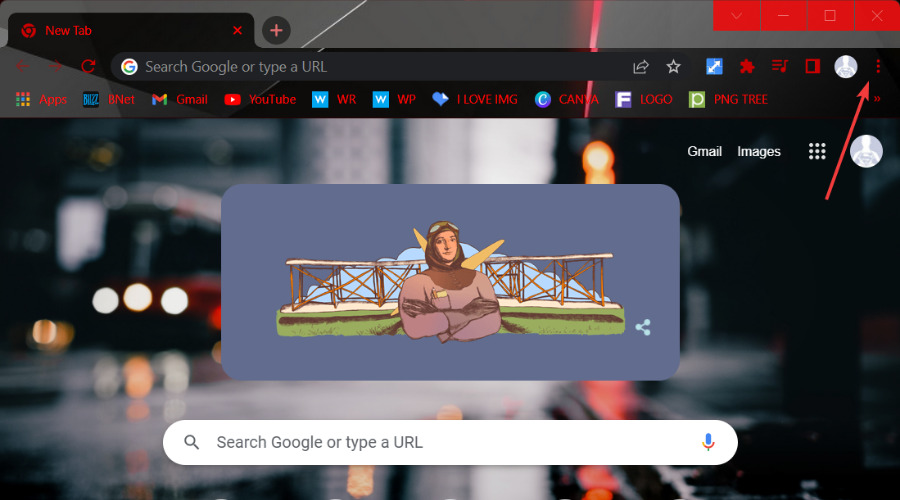The width and height of the screenshot is (900, 500).
Task: Open a new tab with the plus button
Action: (276, 30)
